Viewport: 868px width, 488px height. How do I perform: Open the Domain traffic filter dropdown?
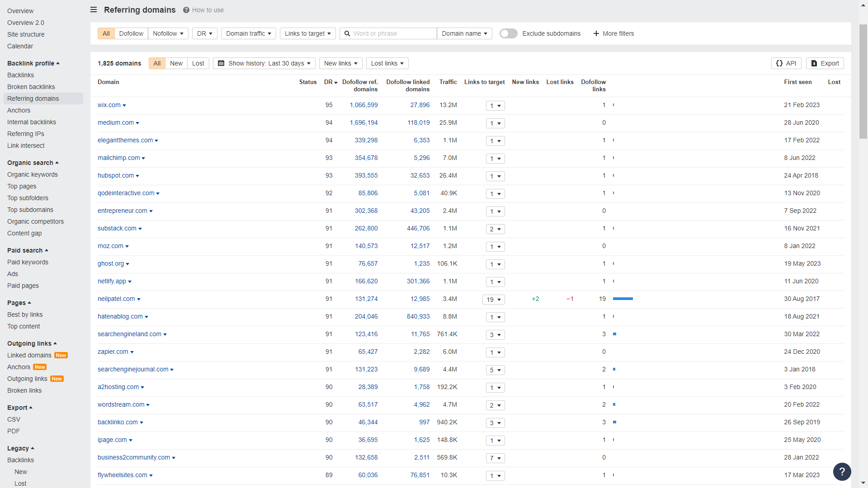(x=249, y=33)
